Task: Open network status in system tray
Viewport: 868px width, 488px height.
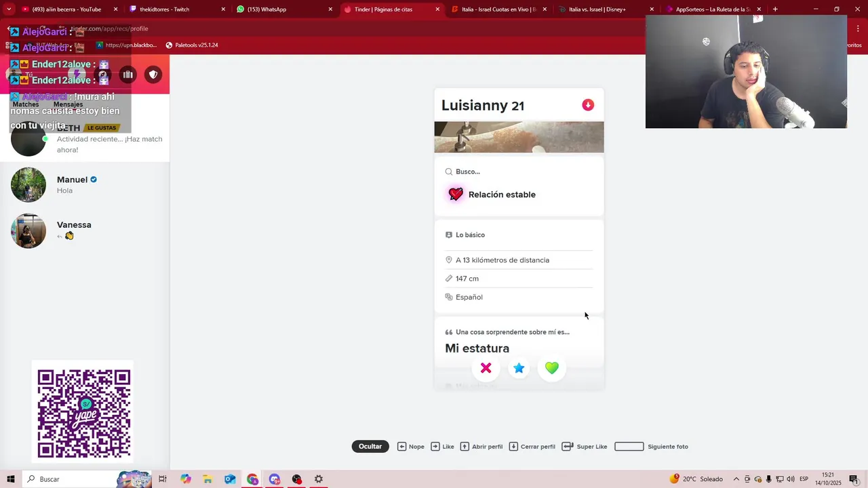Action: pyautogui.click(x=780, y=479)
